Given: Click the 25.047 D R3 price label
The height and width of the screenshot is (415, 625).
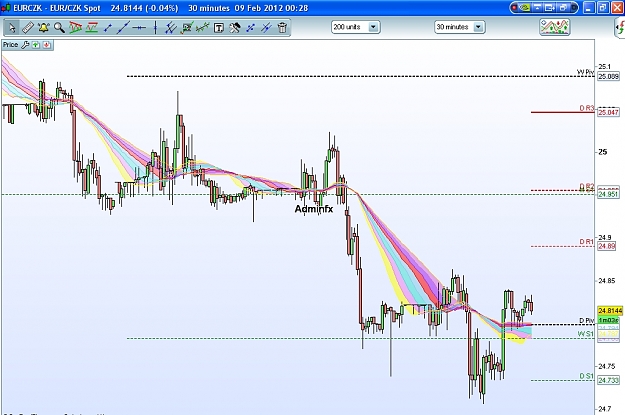Looking at the screenshot, I should (x=608, y=112).
